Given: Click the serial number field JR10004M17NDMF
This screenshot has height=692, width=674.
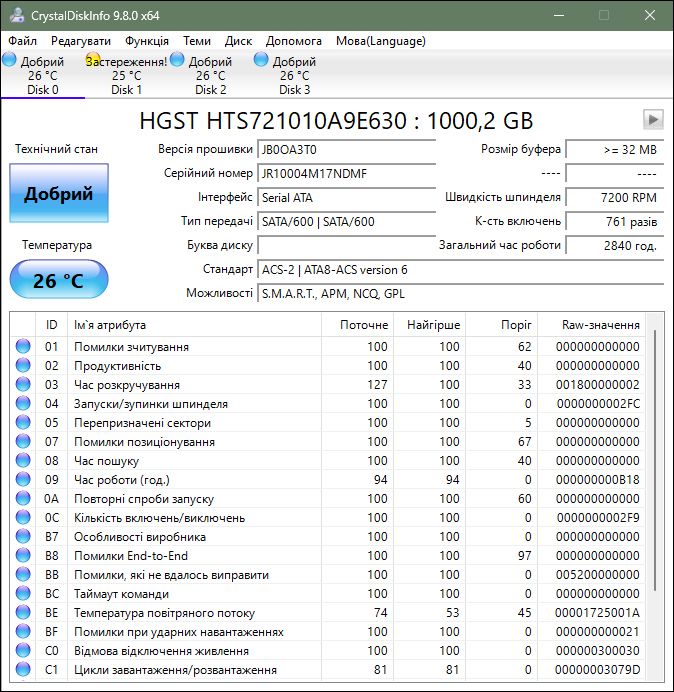Looking at the screenshot, I should (346, 173).
